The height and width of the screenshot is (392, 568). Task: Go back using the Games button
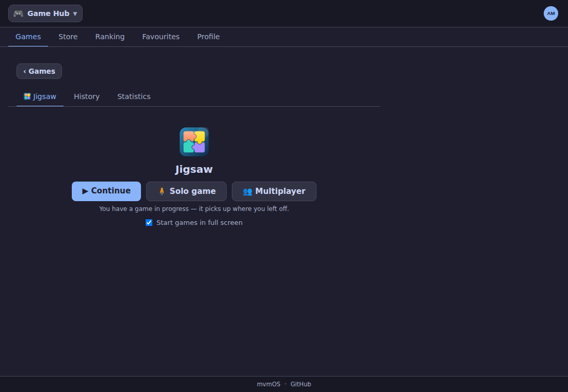pos(39,71)
